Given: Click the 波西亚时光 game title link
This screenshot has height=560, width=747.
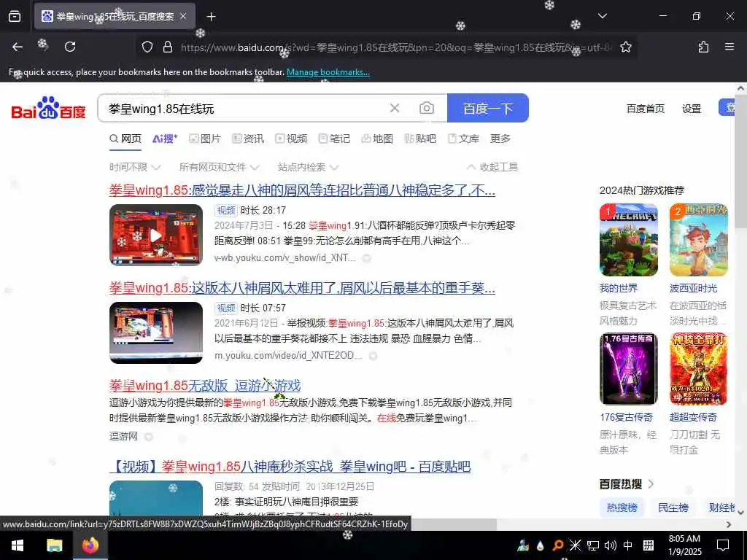Looking at the screenshot, I should click(x=693, y=288).
